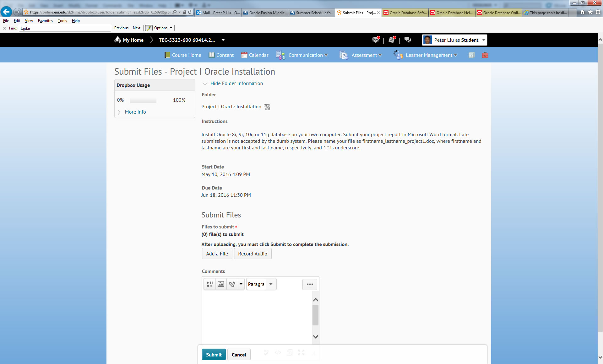Click the fullscreen icon at editor bottom
The image size is (603, 364).
[301, 352]
